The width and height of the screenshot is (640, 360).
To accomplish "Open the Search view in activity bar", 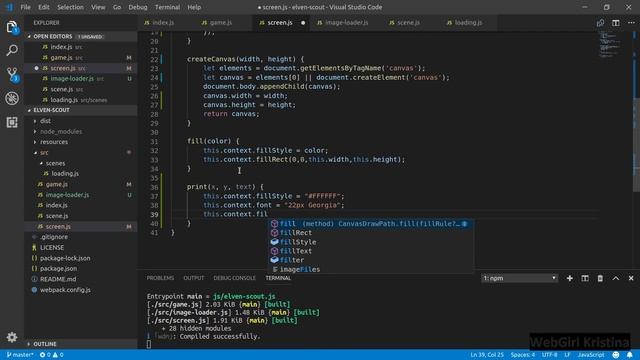I will point(12,51).
